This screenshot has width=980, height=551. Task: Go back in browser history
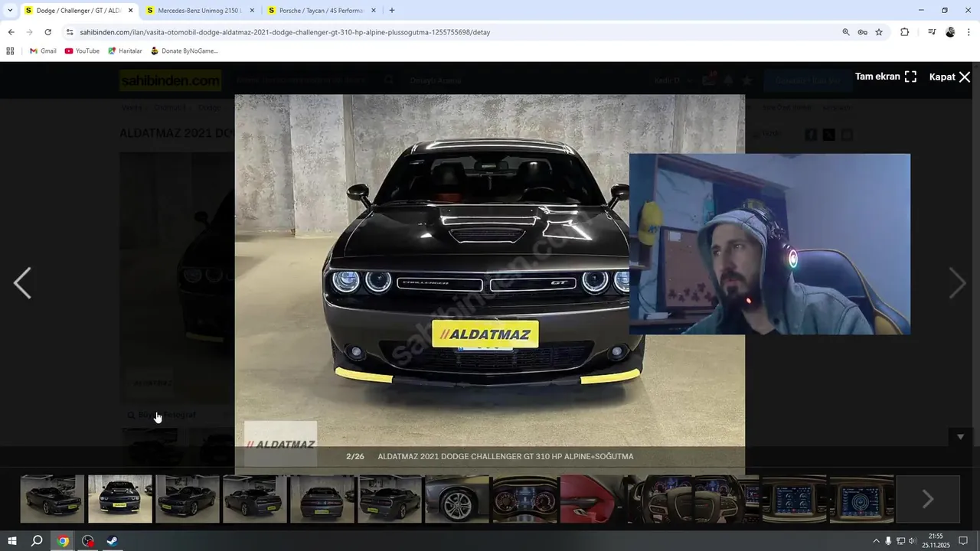pyautogui.click(x=11, y=32)
